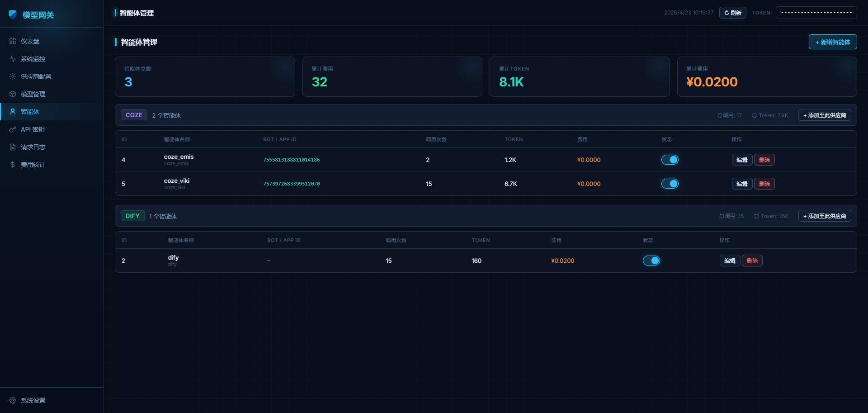Click the dify cost value ¥0.0200

pyautogui.click(x=562, y=261)
